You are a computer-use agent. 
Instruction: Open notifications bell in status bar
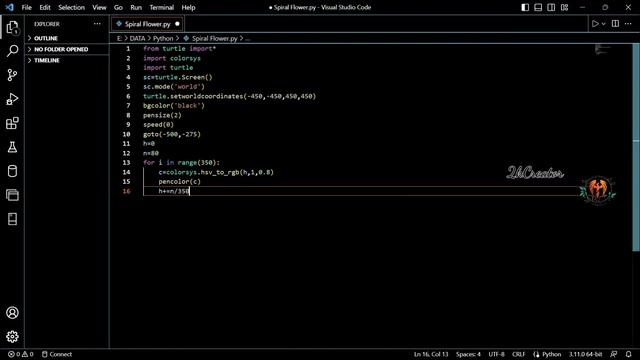pyautogui.click(x=629, y=354)
